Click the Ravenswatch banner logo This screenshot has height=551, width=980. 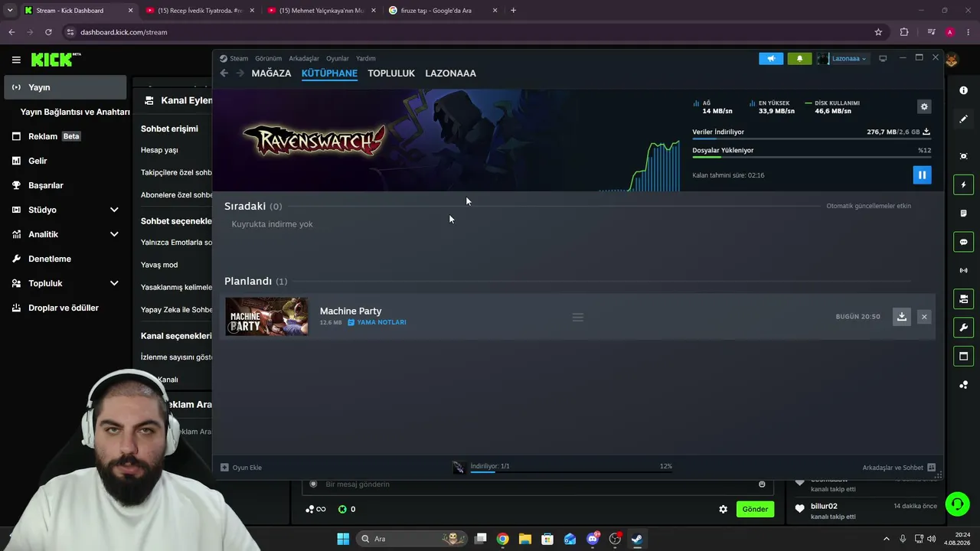[x=314, y=140]
